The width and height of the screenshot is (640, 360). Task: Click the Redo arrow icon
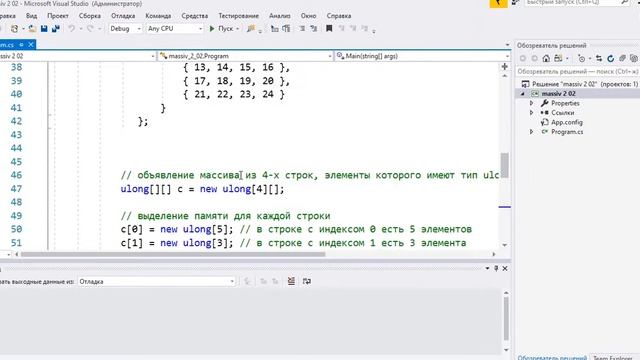(90, 29)
